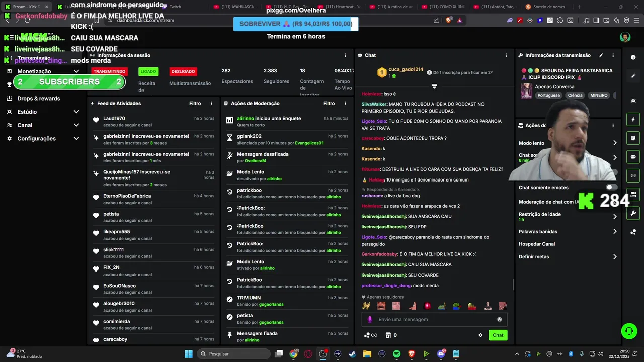Open the chat bubble icon in right rail
Screen dimensions: 644x362
(x=633, y=157)
